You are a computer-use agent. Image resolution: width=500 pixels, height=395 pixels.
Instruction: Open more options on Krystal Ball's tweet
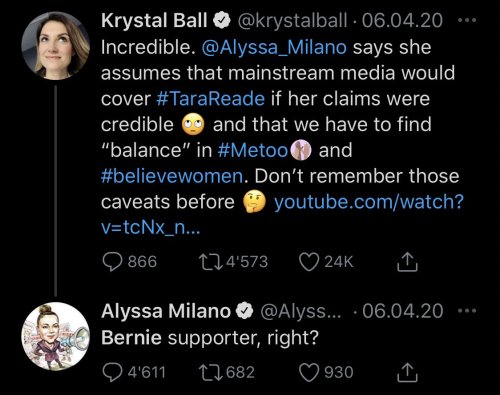467,21
